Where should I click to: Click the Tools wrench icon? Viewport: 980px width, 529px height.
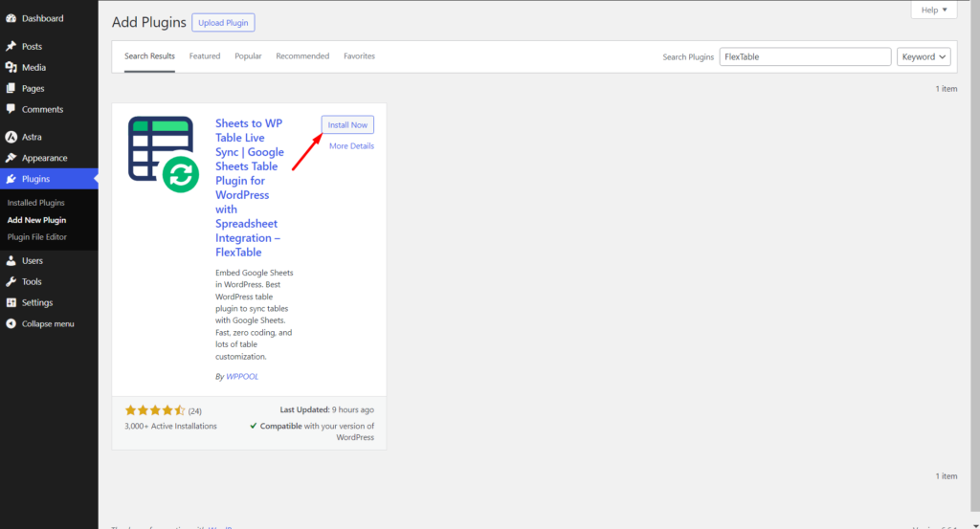coord(11,281)
